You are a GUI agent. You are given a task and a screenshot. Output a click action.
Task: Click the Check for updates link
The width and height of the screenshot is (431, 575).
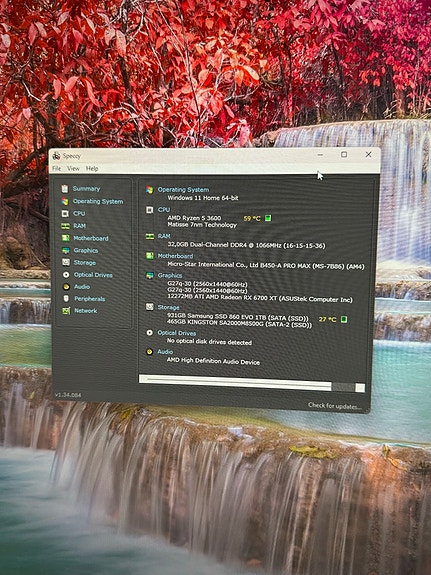335,406
